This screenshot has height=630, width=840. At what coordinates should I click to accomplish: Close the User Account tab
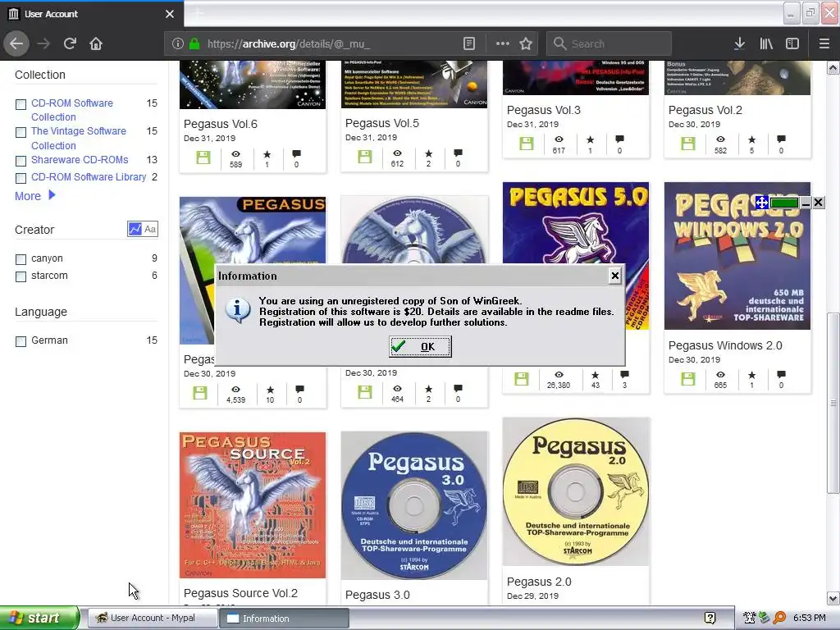coord(170,14)
